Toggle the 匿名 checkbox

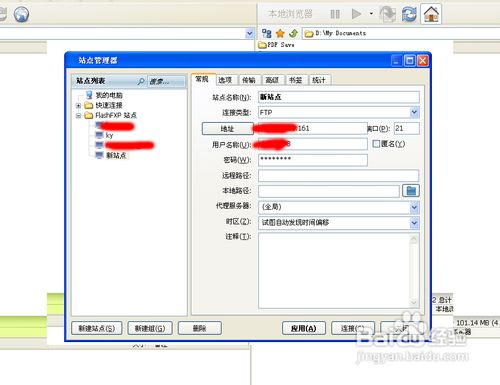[376, 144]
